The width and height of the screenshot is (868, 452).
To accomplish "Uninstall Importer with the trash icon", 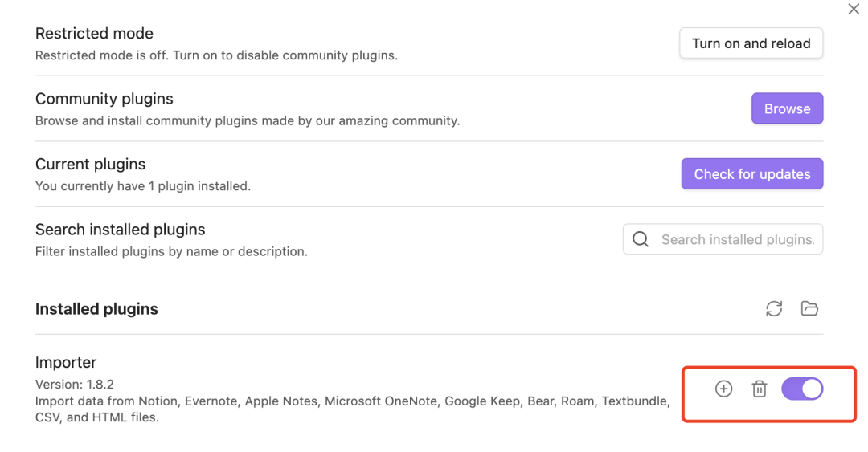I will click(x=759, y=389).
